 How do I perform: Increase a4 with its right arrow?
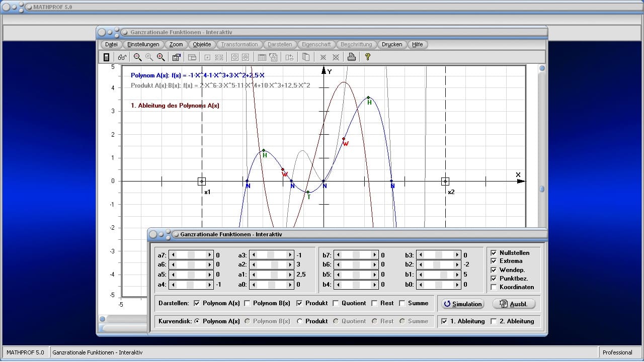(210, 285)
